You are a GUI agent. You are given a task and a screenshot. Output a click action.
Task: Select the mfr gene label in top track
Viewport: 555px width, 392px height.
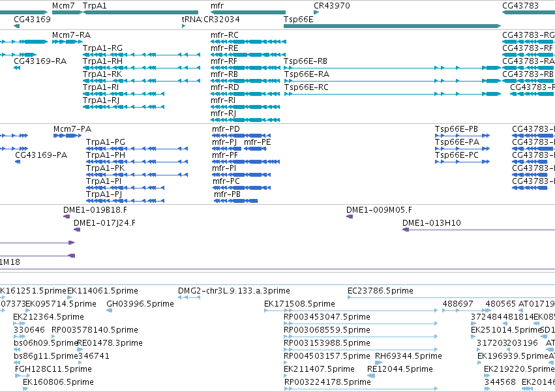217,6
